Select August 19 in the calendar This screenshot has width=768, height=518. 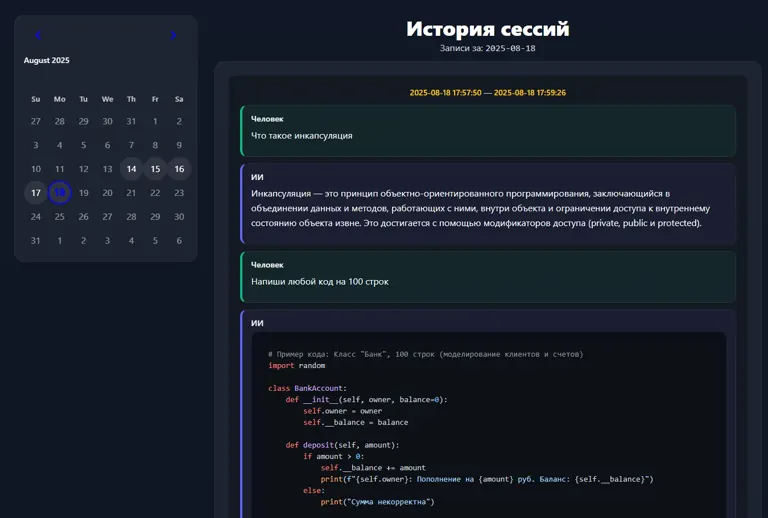tap(84, 193)
